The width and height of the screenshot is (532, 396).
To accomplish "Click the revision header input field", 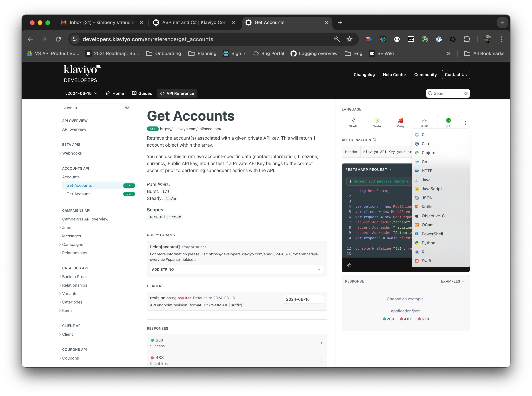I will tap(303, 299).
